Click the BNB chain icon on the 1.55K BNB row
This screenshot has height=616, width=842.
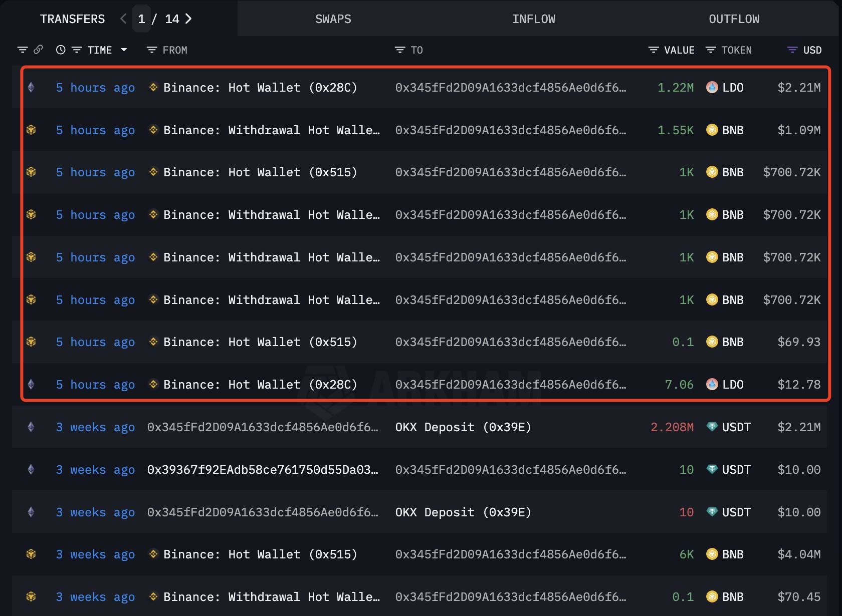click(31, 130)
